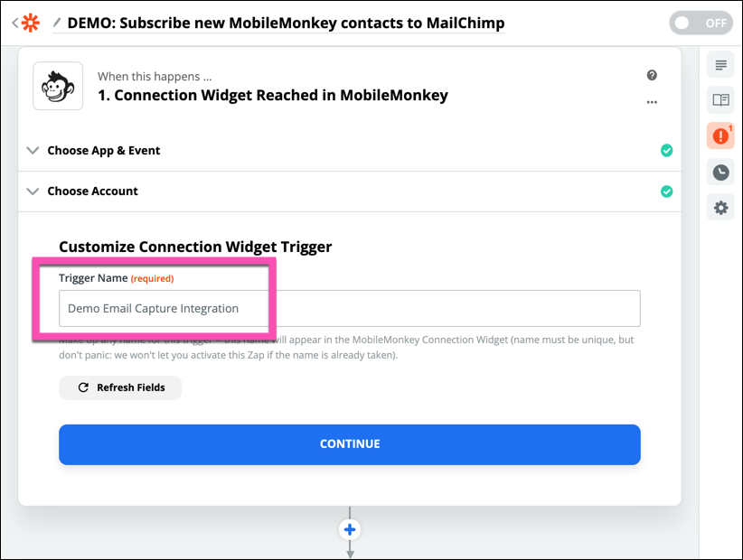The height and width of the screenshot is (560, 743).
Task: Open the help question mark icon
Action: pyautogui.click(x=652, y=76)
